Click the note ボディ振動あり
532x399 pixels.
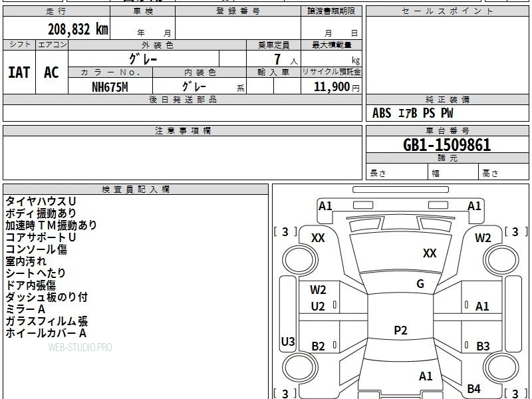[x=41, y=213]
